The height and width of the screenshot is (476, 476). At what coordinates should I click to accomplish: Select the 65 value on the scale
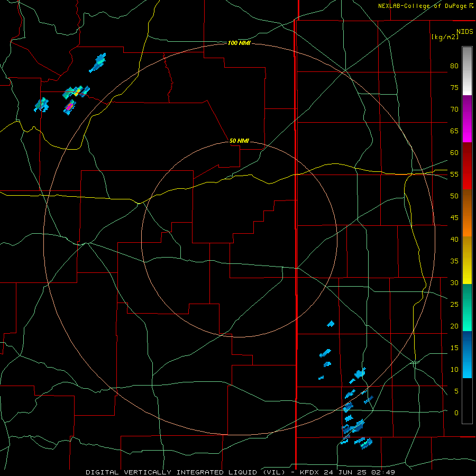pos(454,131)
